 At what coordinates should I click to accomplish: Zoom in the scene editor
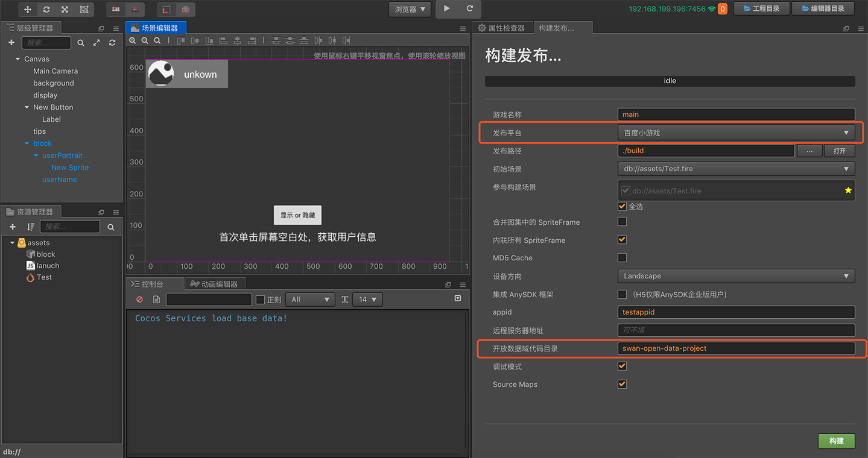point(133,40)
